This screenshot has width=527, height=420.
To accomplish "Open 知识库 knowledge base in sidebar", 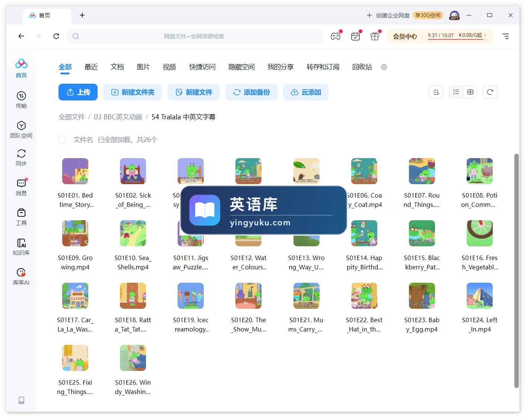I will (x=21, y=247).
